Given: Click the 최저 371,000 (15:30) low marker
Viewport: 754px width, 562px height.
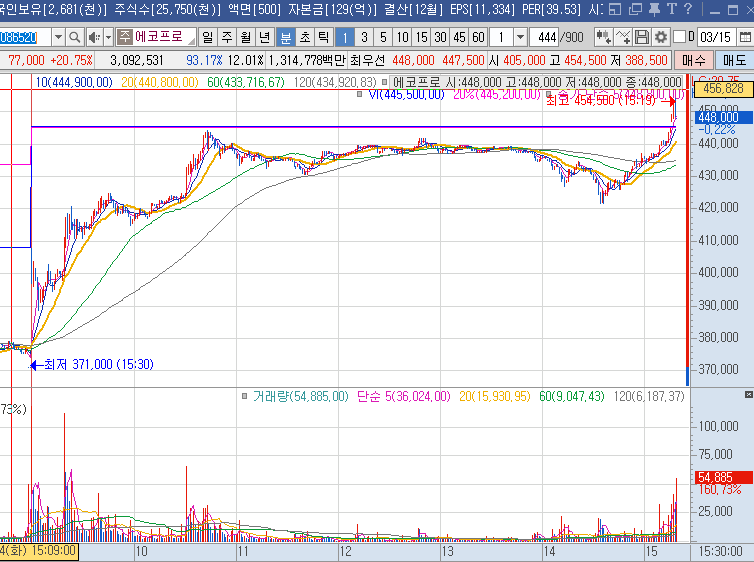Looking at the screenshot, I should pyautogui.click(x=92, y=364).
